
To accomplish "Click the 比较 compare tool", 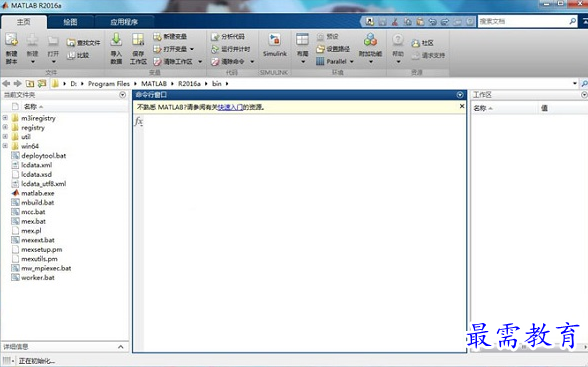I will (78, 55).
